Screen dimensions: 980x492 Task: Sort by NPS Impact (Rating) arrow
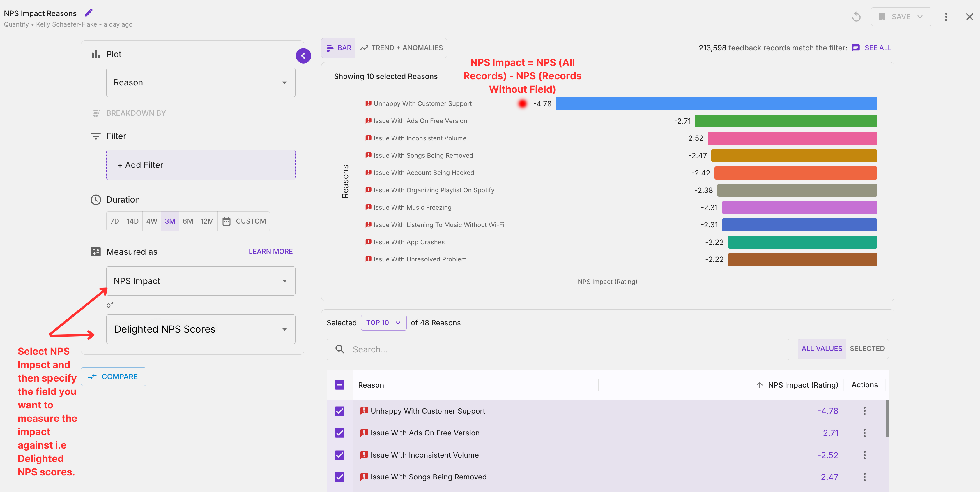759,385
